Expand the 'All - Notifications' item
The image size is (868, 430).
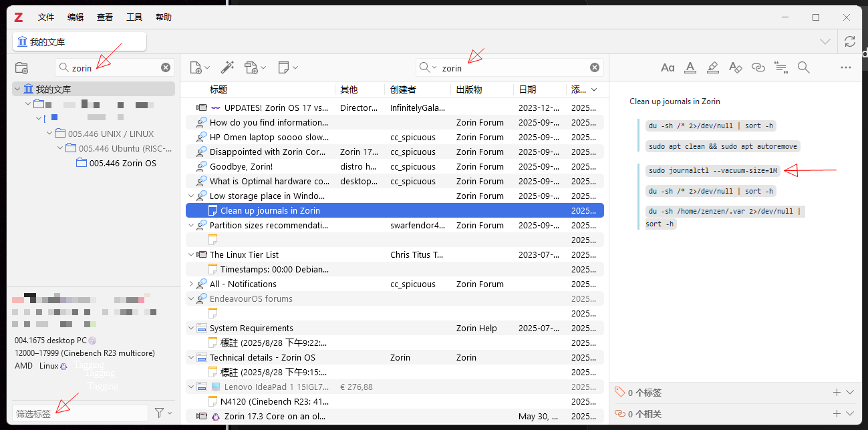click(x=191, y=284)
